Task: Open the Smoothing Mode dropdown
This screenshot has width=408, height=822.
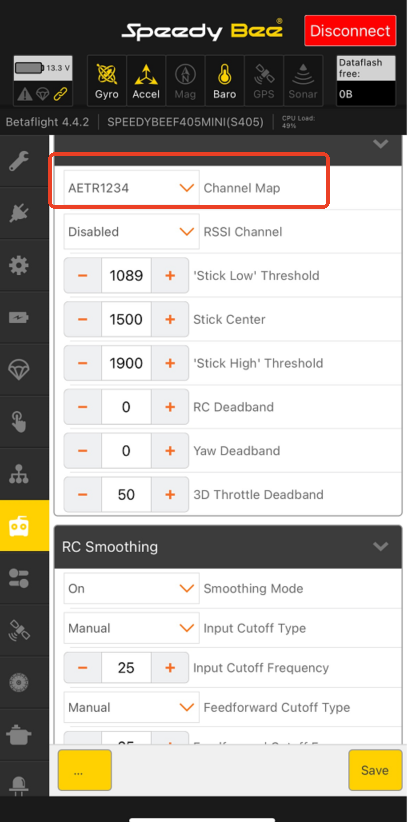Action: (131, 588)
